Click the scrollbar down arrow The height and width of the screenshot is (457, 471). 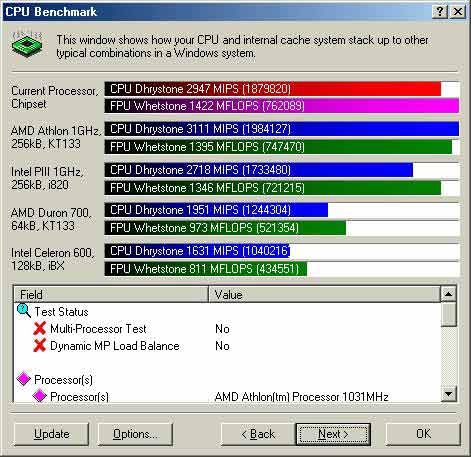click(448, 394)
